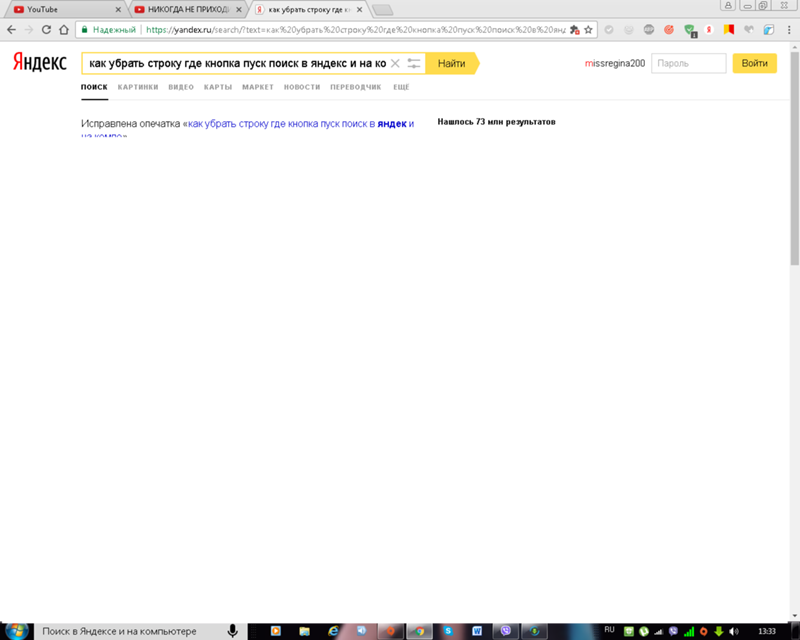Open Chrome from the taskbar

click(419, 631)
